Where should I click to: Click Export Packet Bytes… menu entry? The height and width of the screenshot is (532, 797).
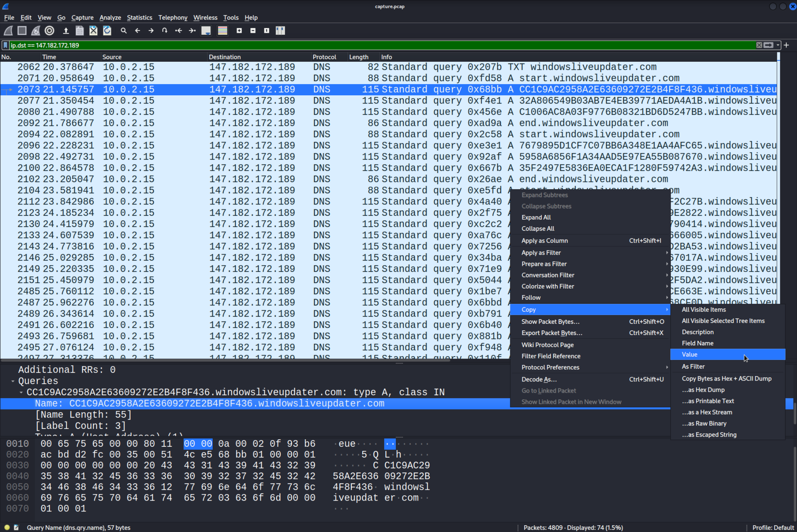click(590, 333)
